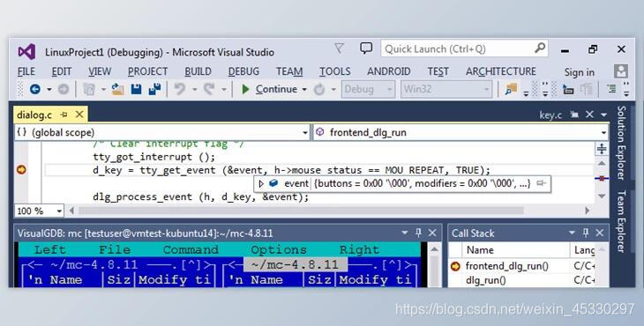Screen dimensions: 644x326
Task: Select dlg_run() row in Call Stack
Action: tap(486, 280)
